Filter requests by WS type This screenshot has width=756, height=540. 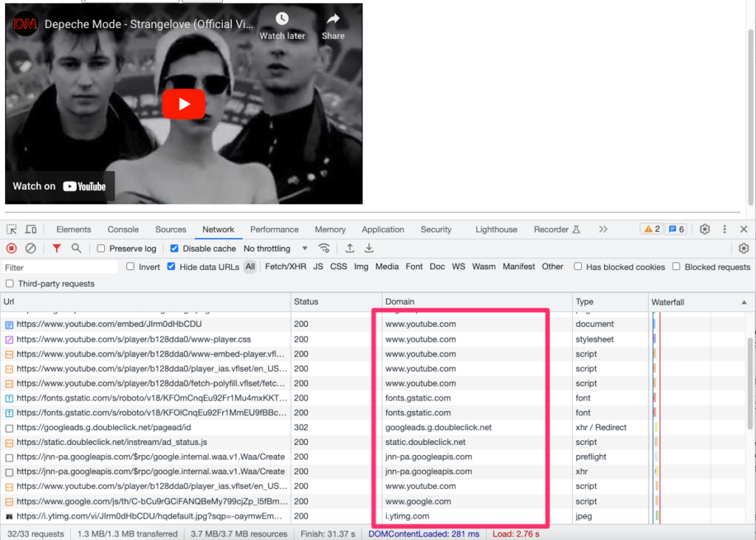coord(458,267)
